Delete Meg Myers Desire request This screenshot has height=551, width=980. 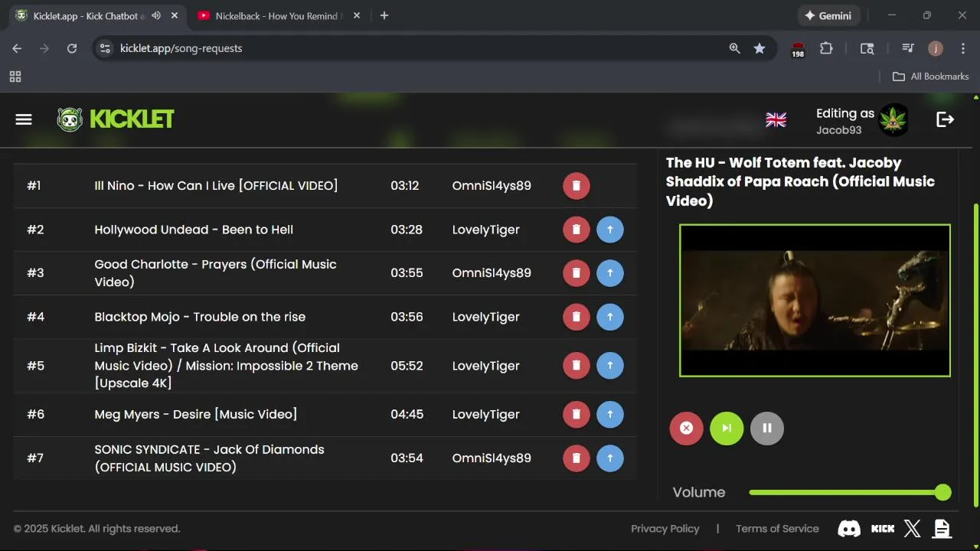pos(577,415)
